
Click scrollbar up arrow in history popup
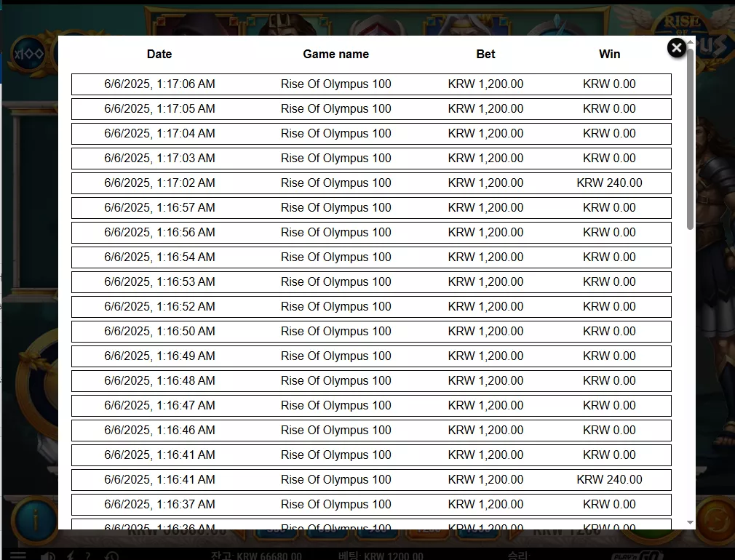click(690, 42)
